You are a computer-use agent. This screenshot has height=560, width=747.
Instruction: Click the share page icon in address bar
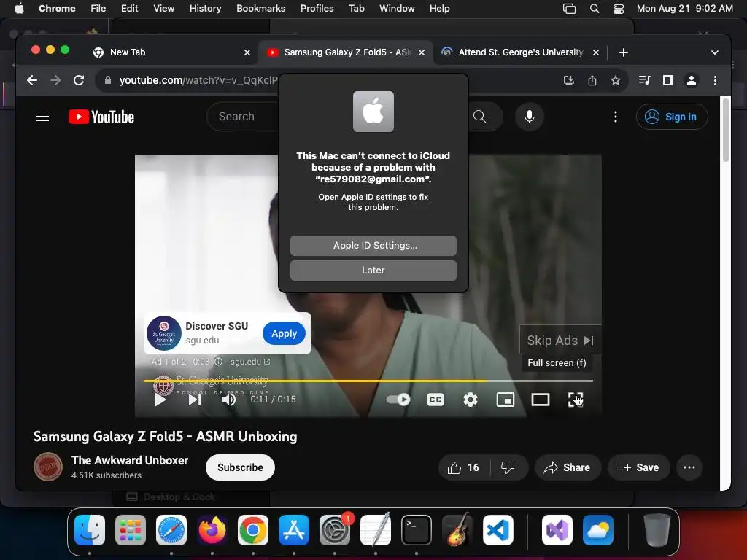(x=592, y=80)
